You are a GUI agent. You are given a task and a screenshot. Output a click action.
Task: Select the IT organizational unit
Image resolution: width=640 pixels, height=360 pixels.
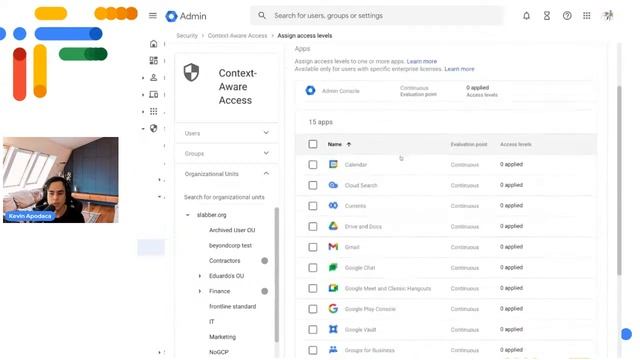[211, 322]
